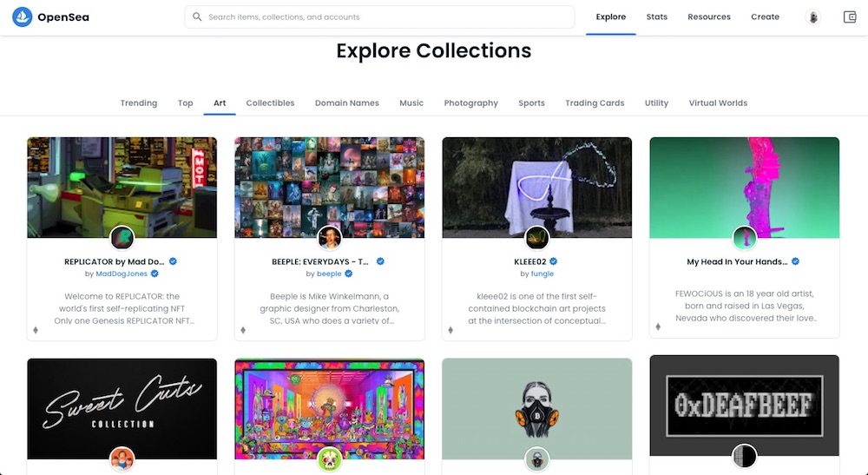Open KLEEE02 collection title

click(x=530, y=261)
